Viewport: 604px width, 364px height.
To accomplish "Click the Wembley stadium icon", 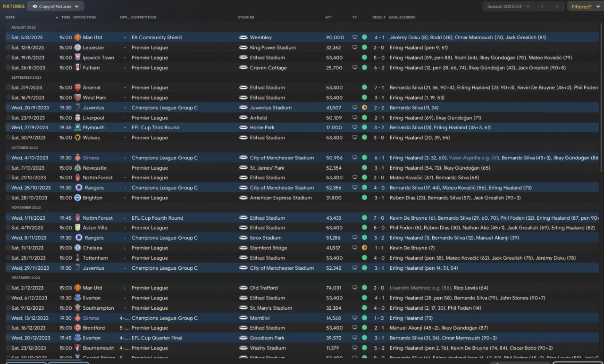I will [243, 37].
